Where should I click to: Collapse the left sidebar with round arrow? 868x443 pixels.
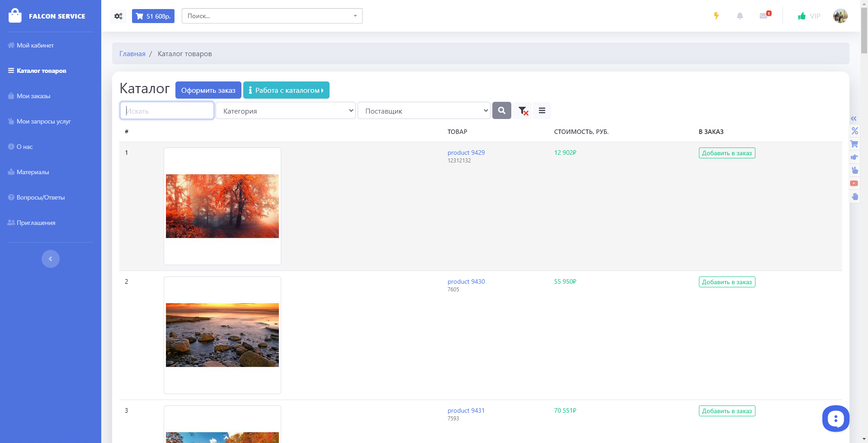(x=51, y=259)
